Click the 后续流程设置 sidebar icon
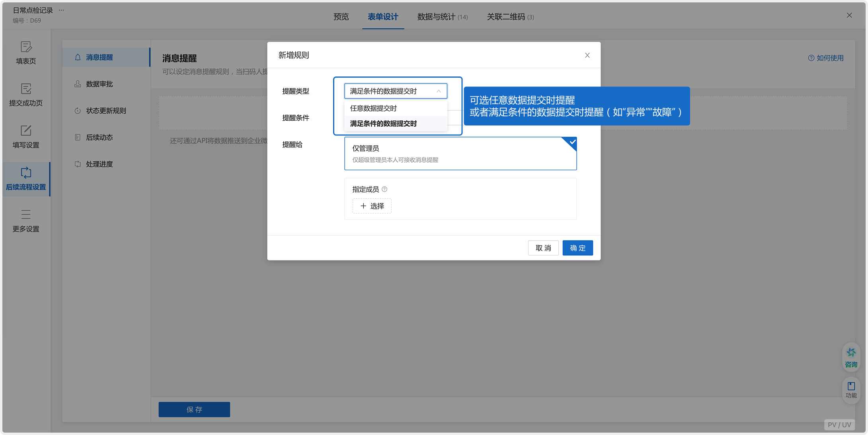This screenshot has width=868, height=435. [25, 173]
